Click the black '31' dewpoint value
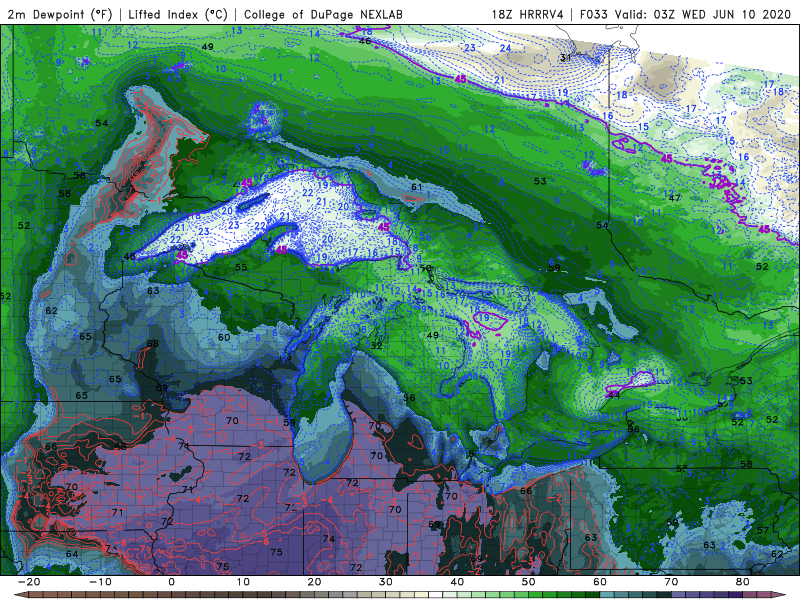This screenshot has width=800, height=600. click(x=565, y=58)
